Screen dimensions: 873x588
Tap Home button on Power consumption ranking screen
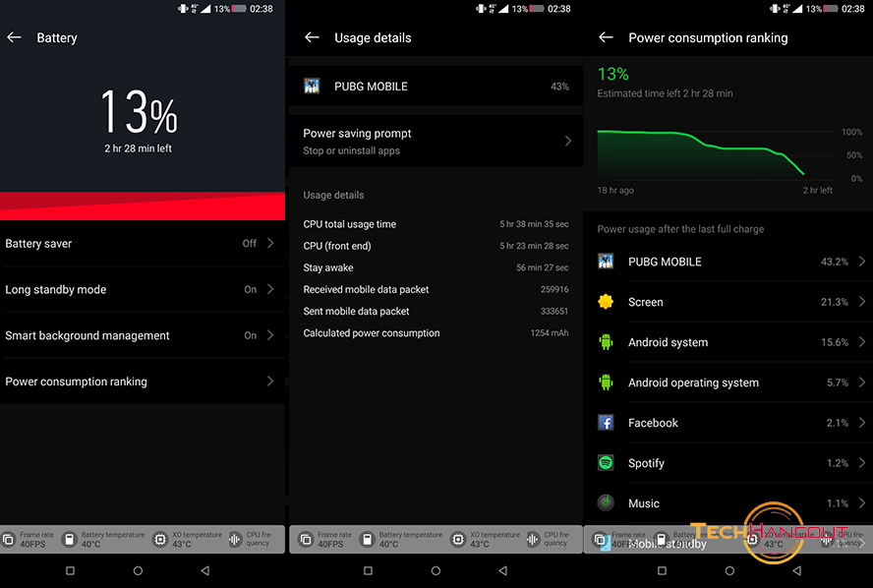[x=729, y=570]
